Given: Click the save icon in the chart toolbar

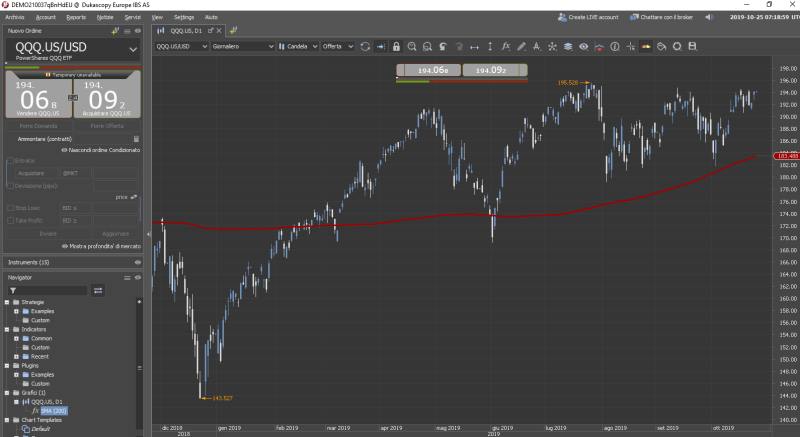Looking at the screenshot, I should 692,46.
